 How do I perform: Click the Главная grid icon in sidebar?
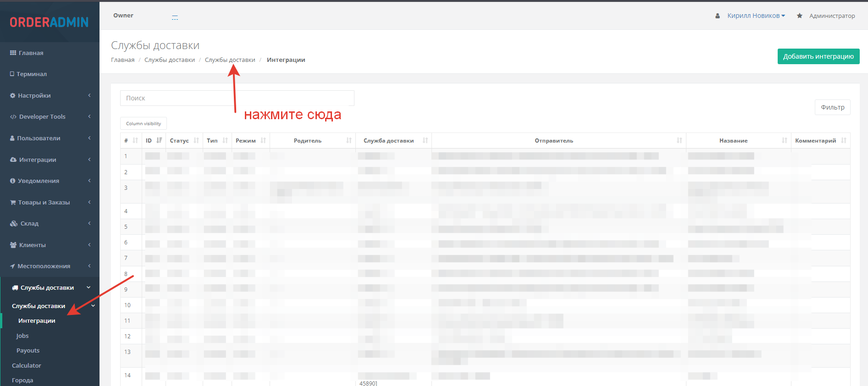click(x=13, y=53)
